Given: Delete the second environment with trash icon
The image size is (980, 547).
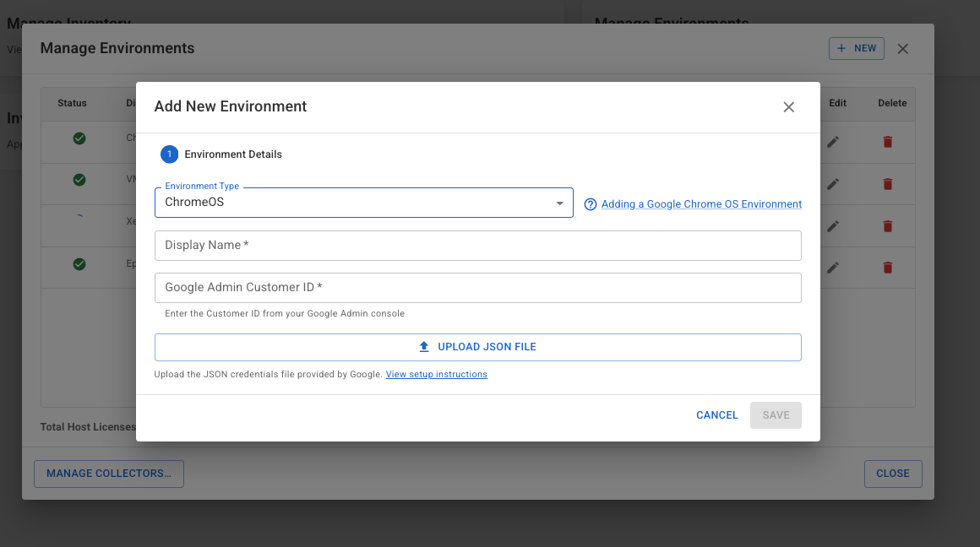Looking at the screenshot, I should (x=888, y=184).
